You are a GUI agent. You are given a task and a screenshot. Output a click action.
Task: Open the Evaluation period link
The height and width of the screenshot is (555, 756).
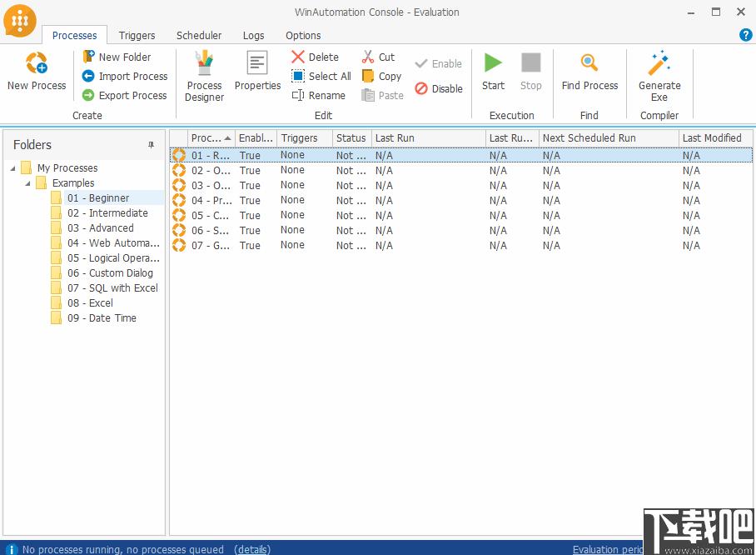coord(608,549)
